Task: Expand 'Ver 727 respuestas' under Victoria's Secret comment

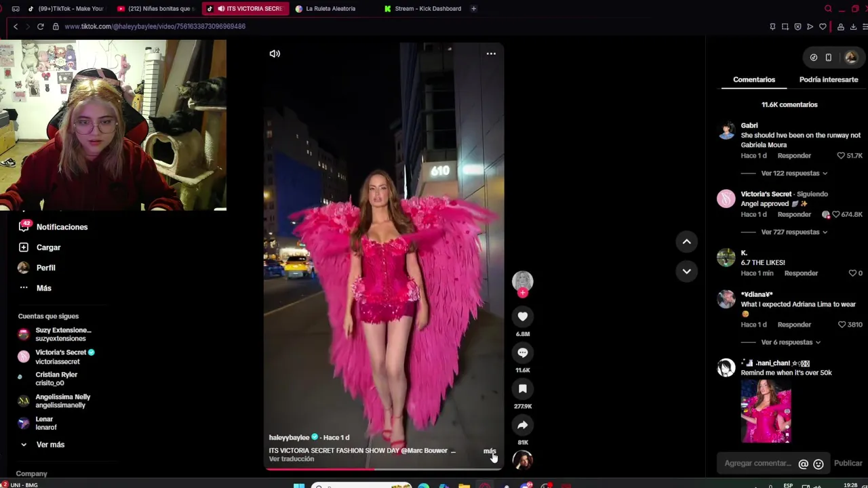Action: (794, 232)
